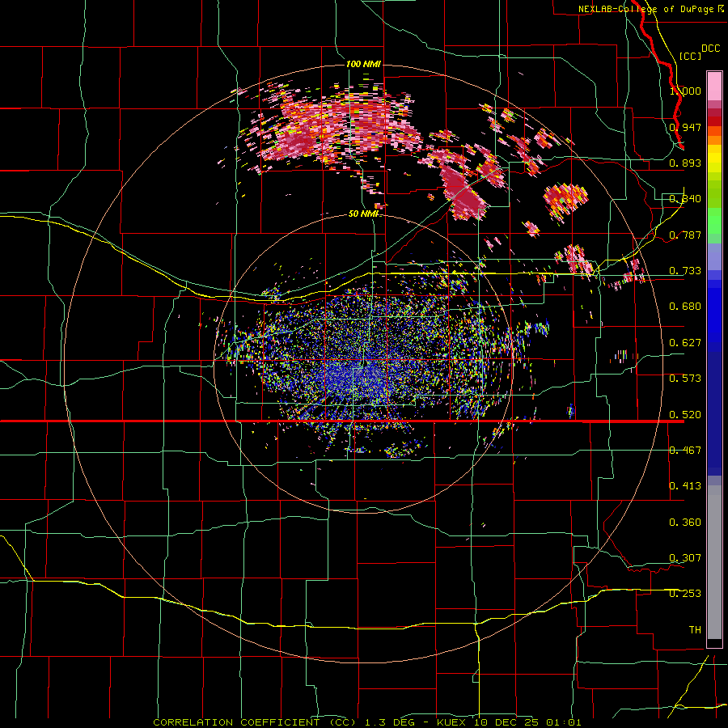This screenshot has height=728, width=728.
Task: Click the NEXLAB-College of DuPage label
Action: click(645, 9)
